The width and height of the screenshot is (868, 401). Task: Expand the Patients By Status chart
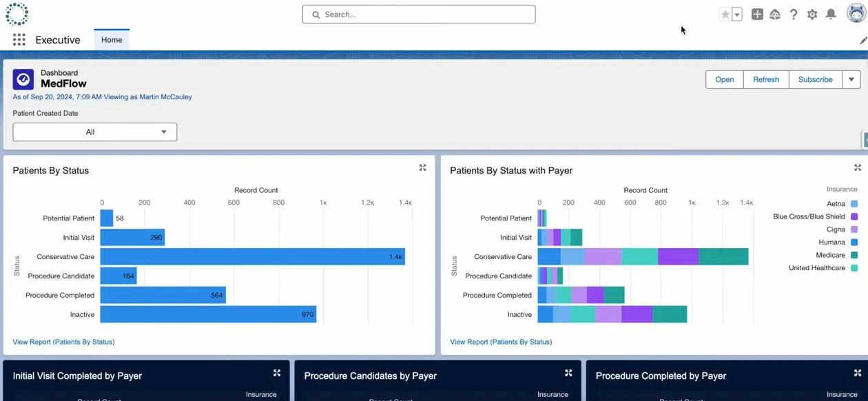[422, 168]
